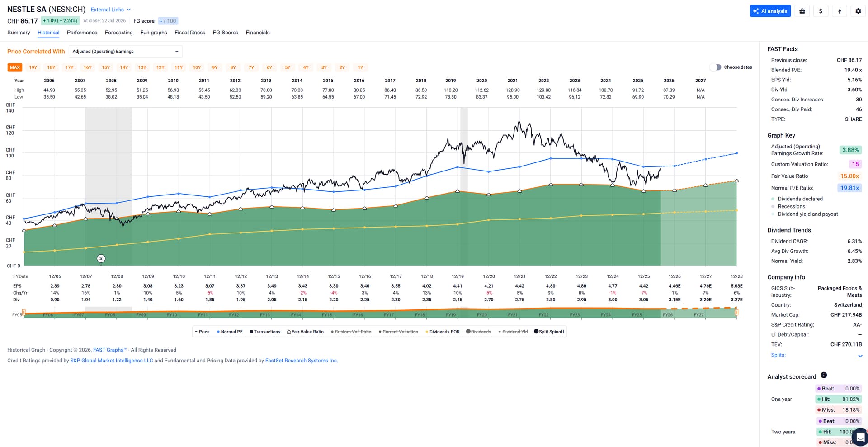Enable the Current Valuation legend series
This screenshot has width=868, height=447.
click(398, 332)
